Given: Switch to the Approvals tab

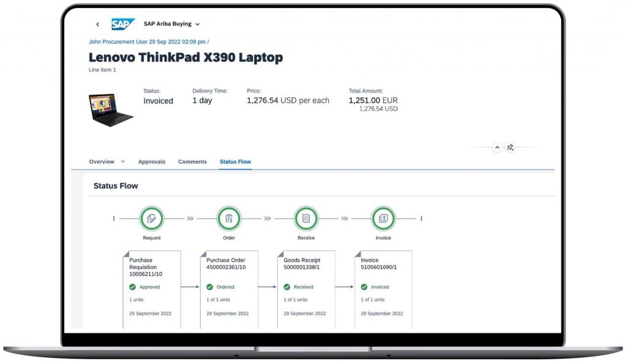Looking at the screenshot, I should coord(152,162).
